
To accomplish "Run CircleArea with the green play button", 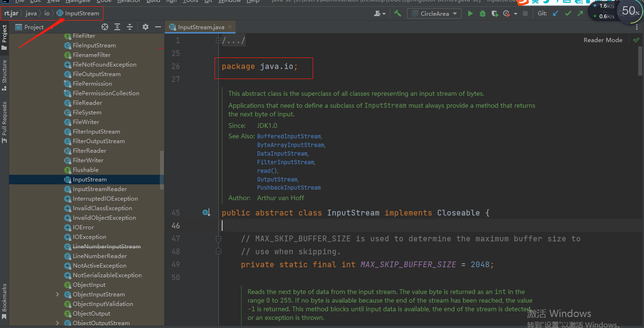I will [x=470, y=13].
